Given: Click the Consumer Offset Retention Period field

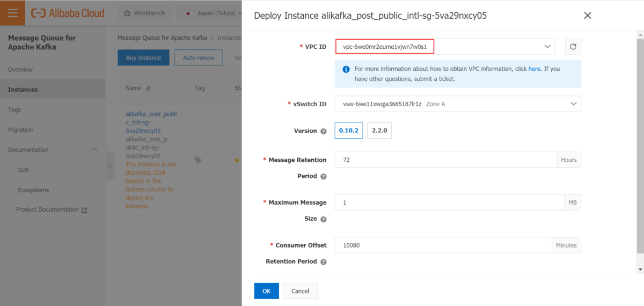Looking at the screenshot, I should click(x=443, y=245).
